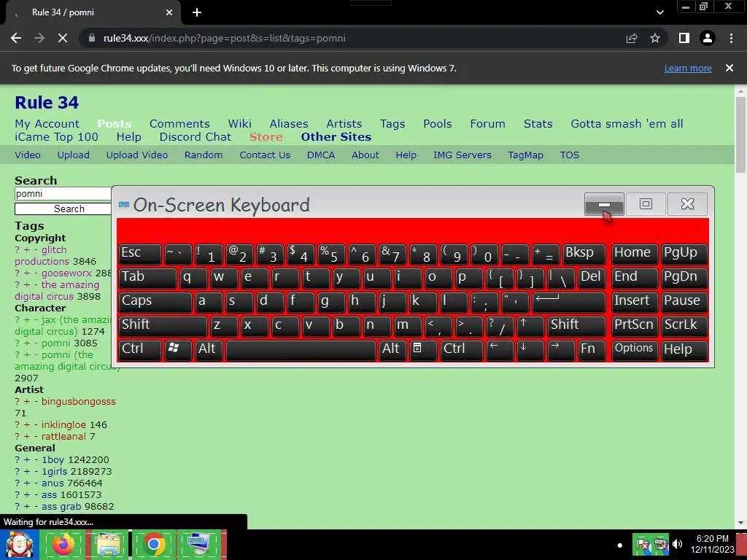
Task: Click the up arrow key on keyboard
Action: 531,326
